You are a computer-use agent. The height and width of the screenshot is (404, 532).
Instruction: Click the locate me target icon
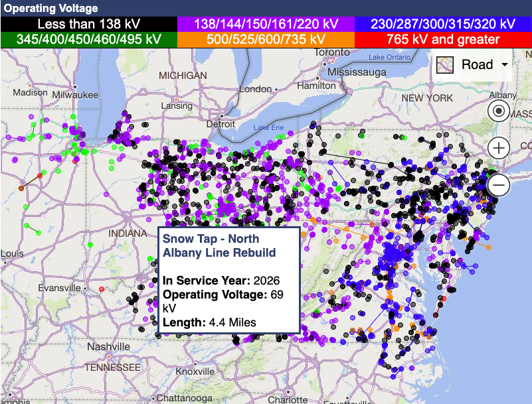click(498, 111)
